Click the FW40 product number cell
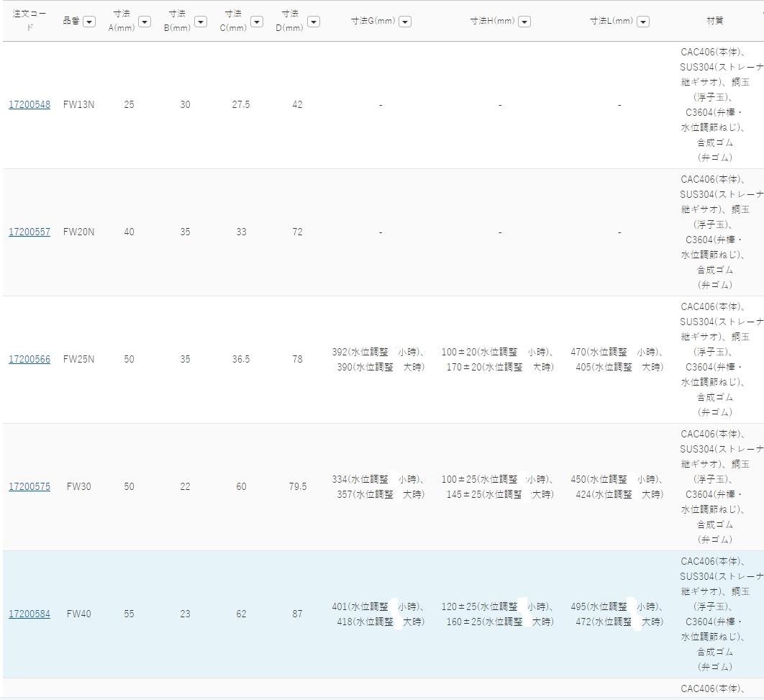The image size is (764, 700). 78,614
